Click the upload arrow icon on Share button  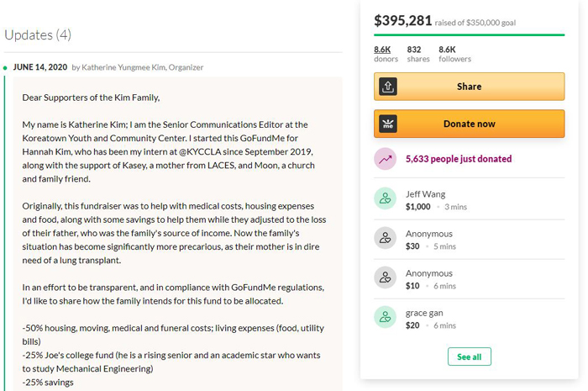coord(388,87)
